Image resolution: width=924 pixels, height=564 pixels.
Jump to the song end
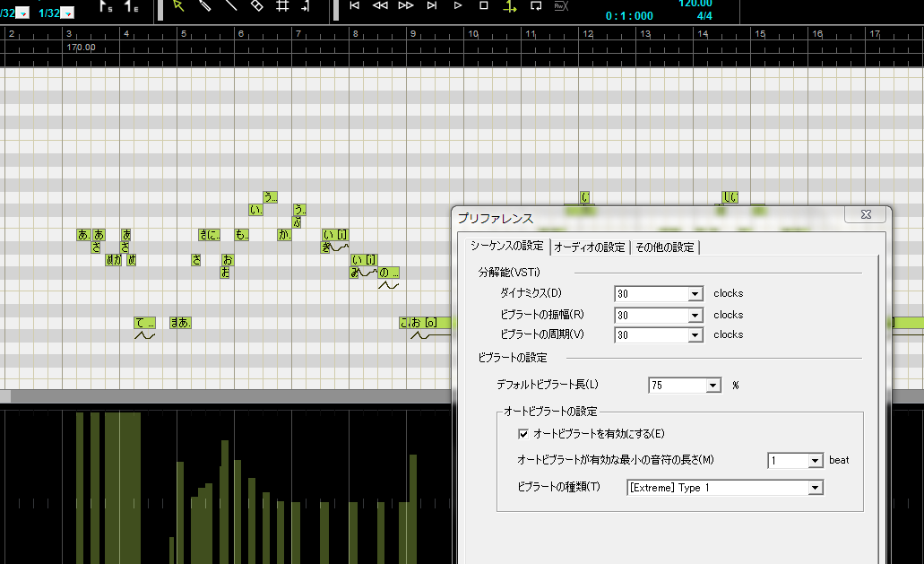[x=432, y=6]
